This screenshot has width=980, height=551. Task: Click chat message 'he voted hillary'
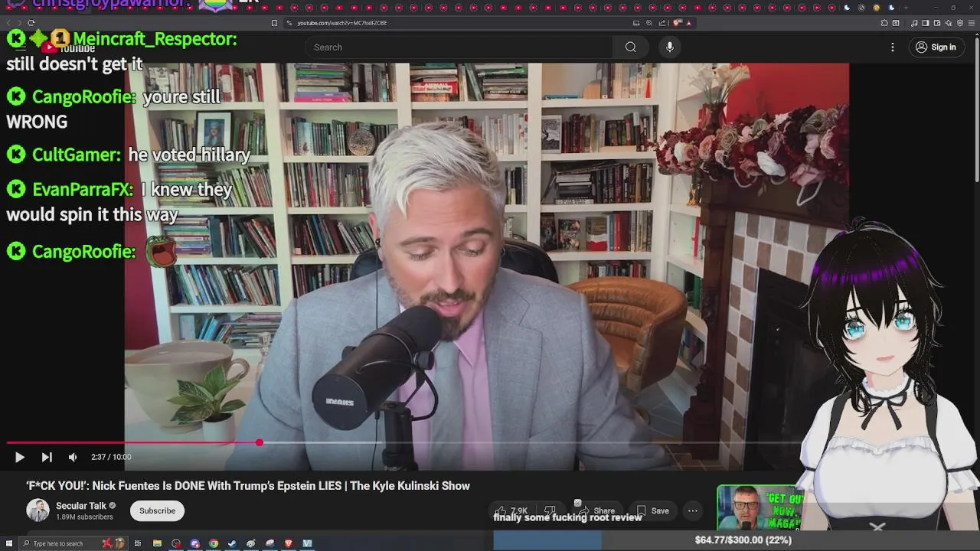tap(189, 155)
